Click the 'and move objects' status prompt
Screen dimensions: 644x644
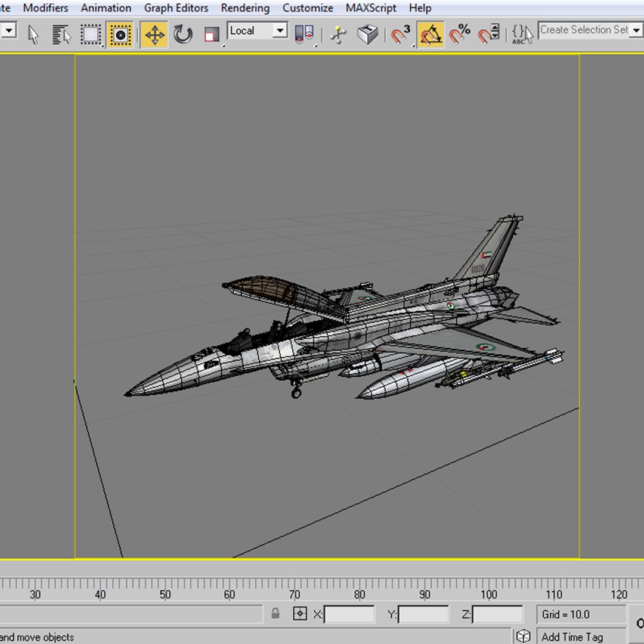pos(37,637)
